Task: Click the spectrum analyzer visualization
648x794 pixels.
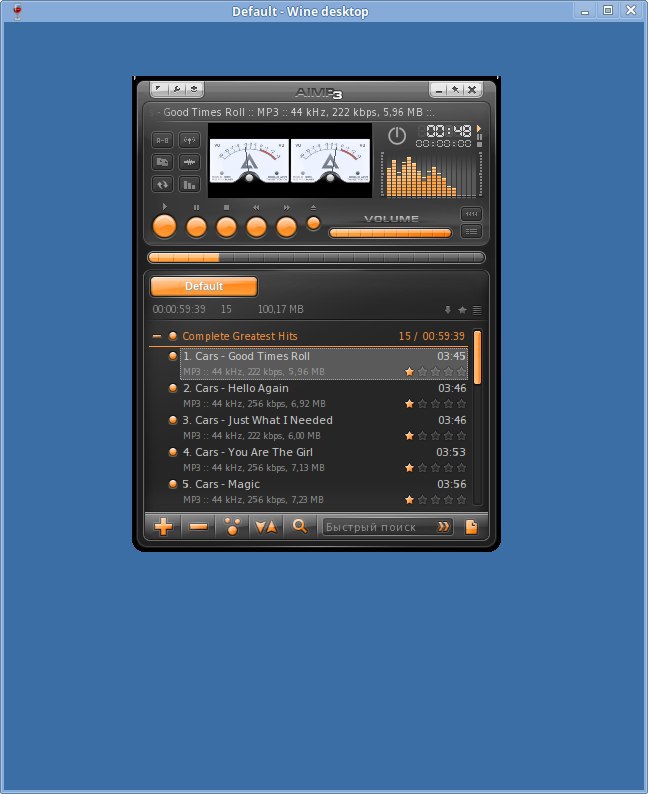Action: [431, 175]
